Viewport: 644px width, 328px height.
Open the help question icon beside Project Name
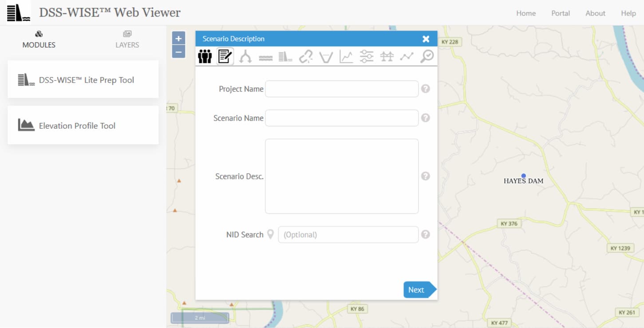(x=425, y=89)
